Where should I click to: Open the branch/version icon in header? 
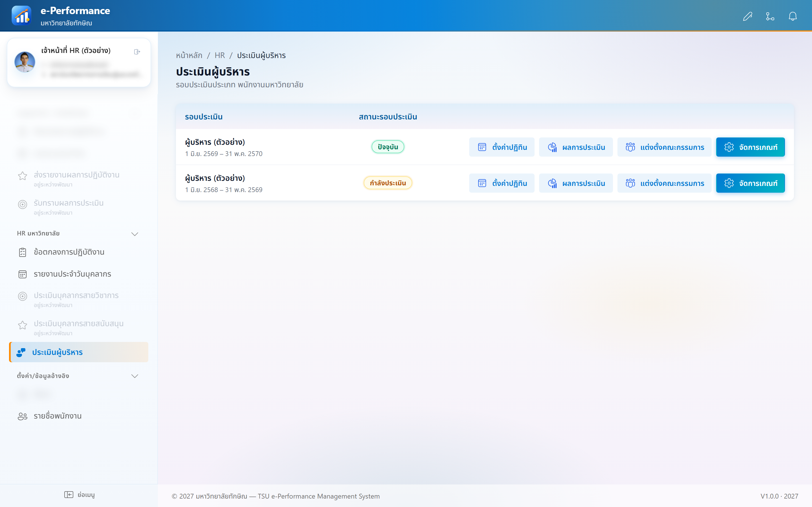pyautogui.click(x=770, y=16)
